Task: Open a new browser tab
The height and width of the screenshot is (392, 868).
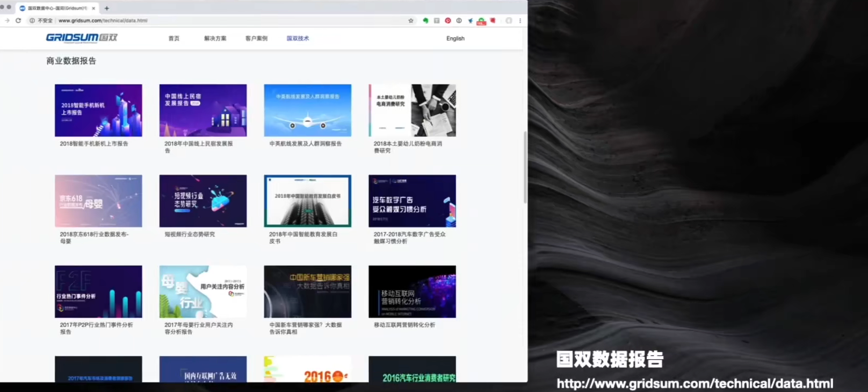Action: pyautogui.click(x=107, y=8)
